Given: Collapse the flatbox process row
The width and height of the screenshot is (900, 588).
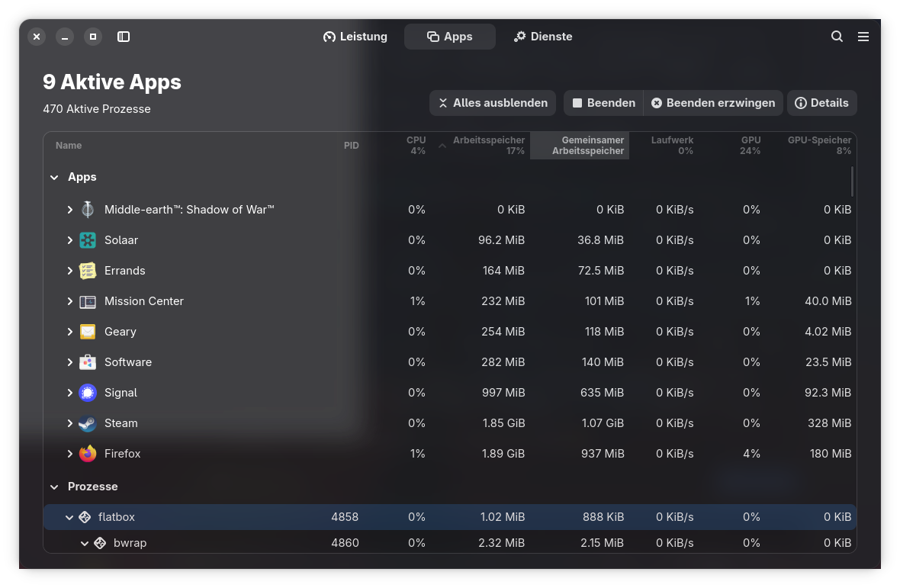Looking at the screenshot, I should tap(69, 517).
